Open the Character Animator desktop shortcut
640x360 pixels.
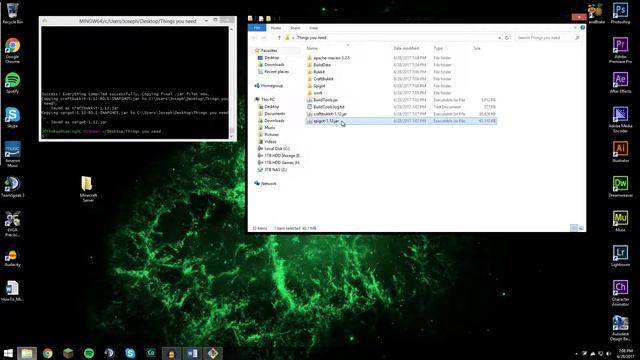coord(620,293)
